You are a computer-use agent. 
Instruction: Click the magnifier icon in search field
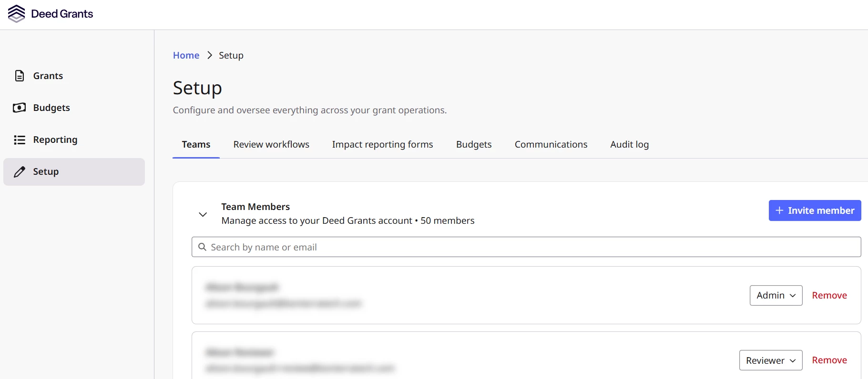[202, 247]
